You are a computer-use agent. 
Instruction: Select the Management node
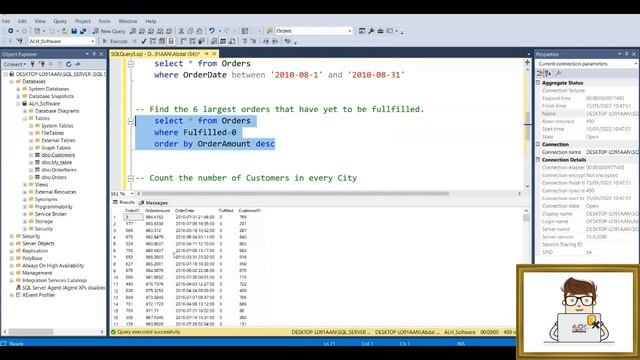[37, 273]
